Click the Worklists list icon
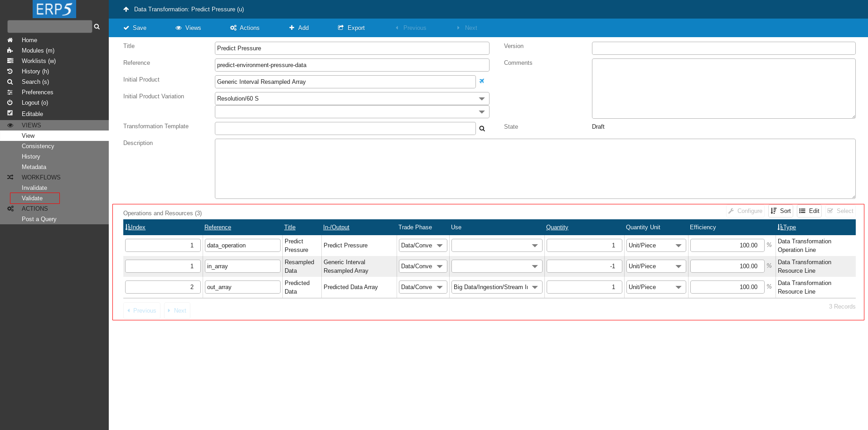The width and height of the screenshot is (868, 430). [10, 61]
